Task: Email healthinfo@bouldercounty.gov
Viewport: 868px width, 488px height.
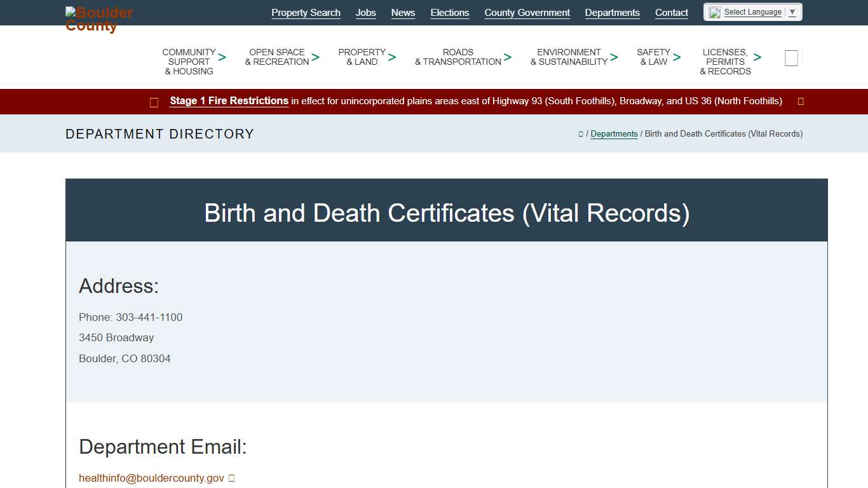Action: [151, 478]
